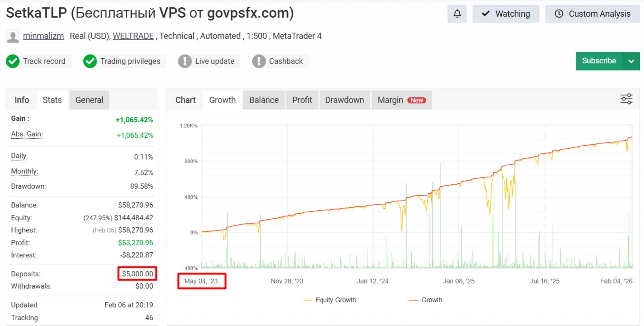Select the Growth chart tab

(x=222, y=100)
